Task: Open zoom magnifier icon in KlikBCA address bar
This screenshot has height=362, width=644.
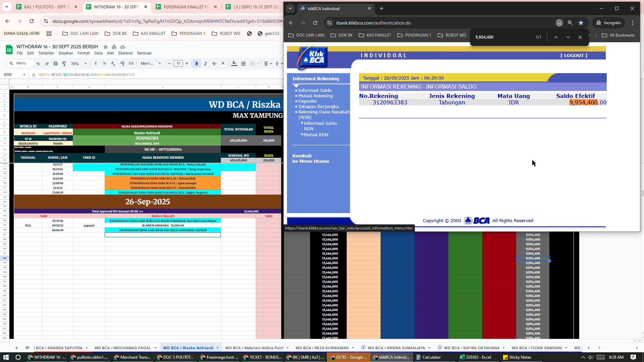Action: (570, 23)
